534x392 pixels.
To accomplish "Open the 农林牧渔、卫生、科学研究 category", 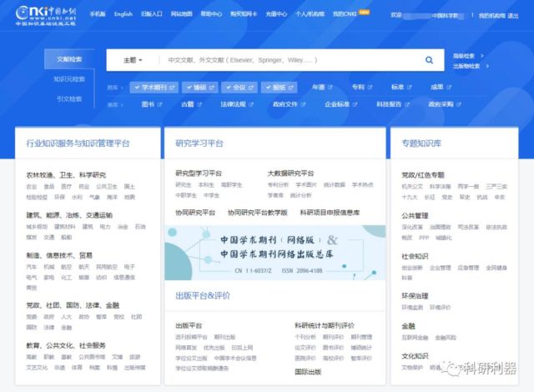I will [66, 175].
